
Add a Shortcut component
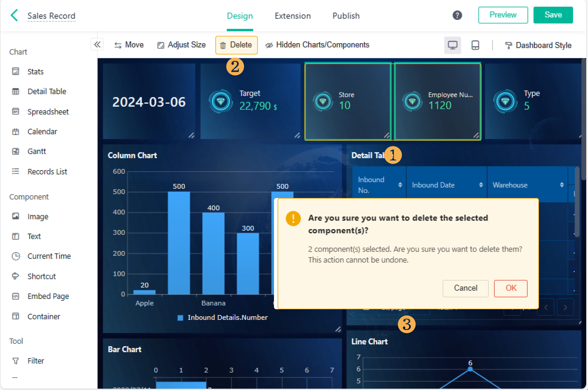coord(34,276)
